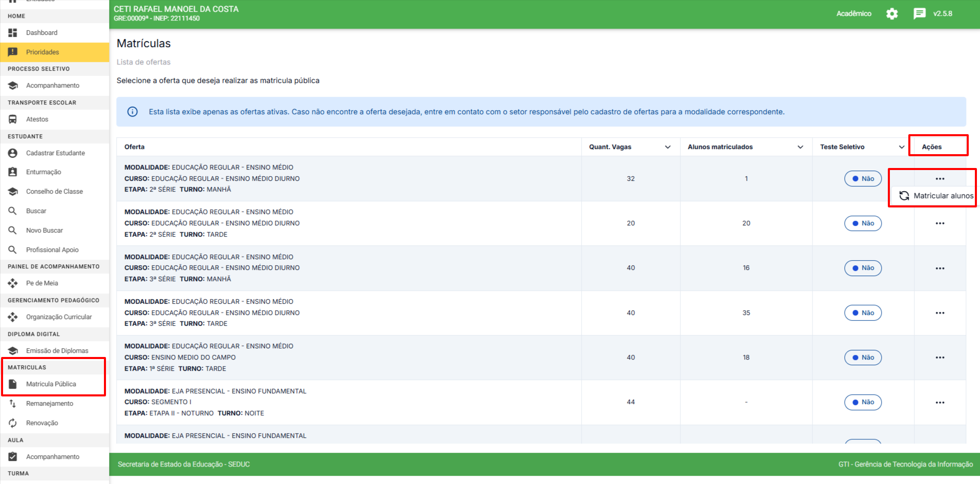Open Prioridades highlighted sidebar item
The height and width of the screenshot is (484, 980).
[42, 52]
